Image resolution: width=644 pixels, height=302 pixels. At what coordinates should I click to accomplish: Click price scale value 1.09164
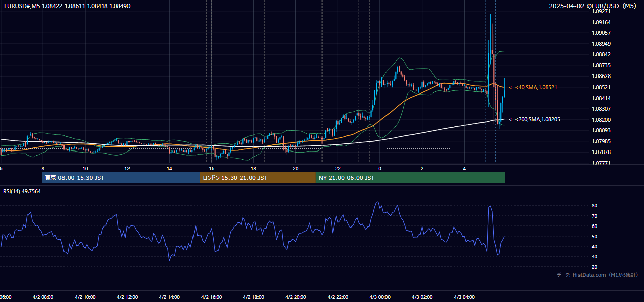coord(601,22)
